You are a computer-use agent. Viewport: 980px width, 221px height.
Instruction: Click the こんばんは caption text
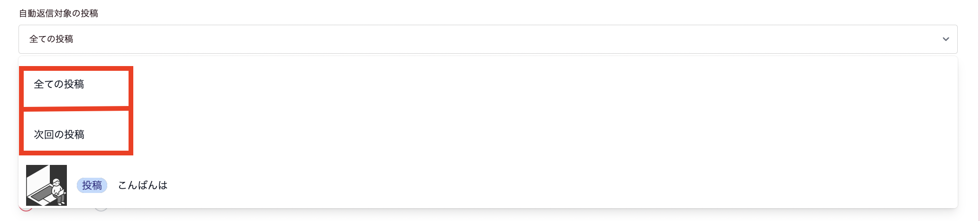143,185
